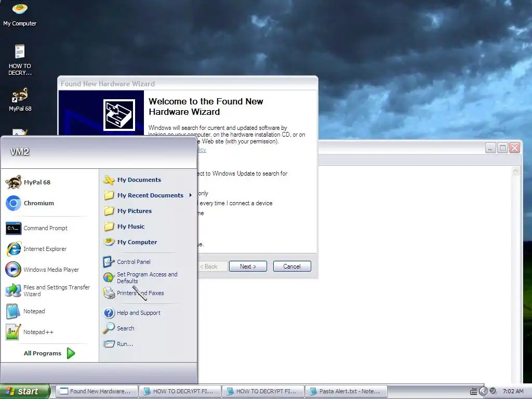The height and width of the screenshot is (399, 532).
Task: Click the Start button
Action: (x=24, y=391)
